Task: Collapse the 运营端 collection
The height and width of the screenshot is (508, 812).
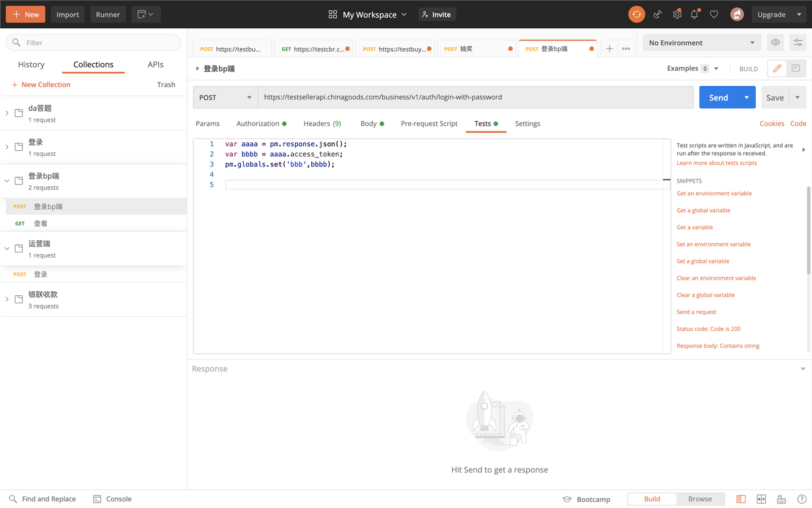Action: [x=7, y=248]
